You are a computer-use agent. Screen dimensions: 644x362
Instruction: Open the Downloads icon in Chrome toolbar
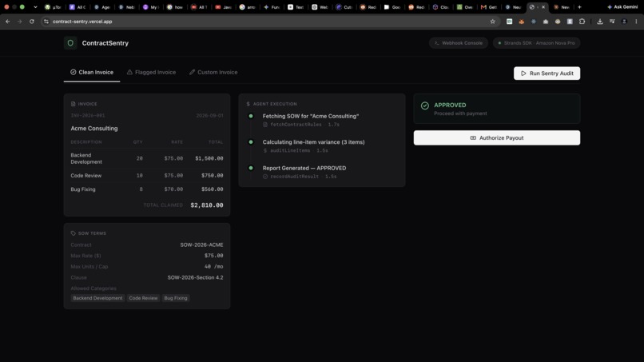[x=599, y=22]
